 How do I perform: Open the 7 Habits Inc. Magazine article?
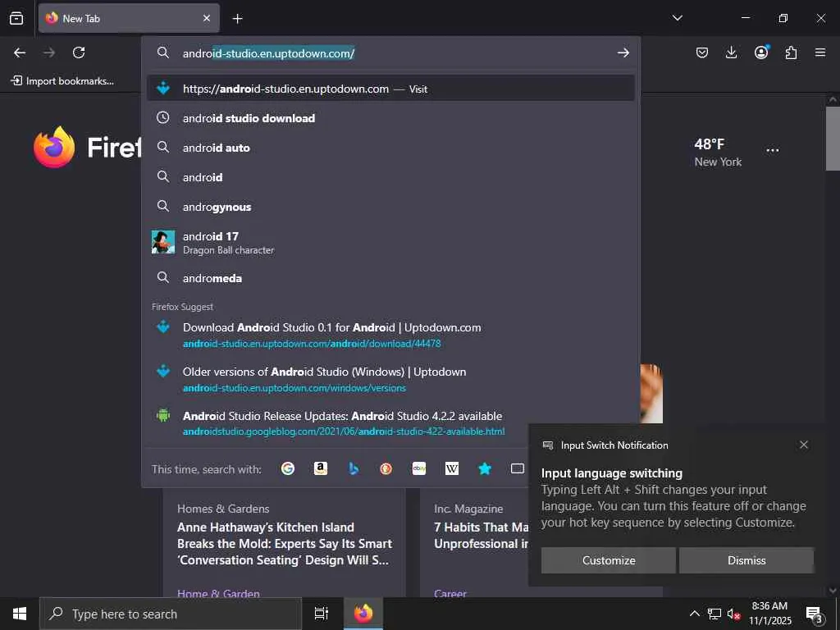(481, 535)
